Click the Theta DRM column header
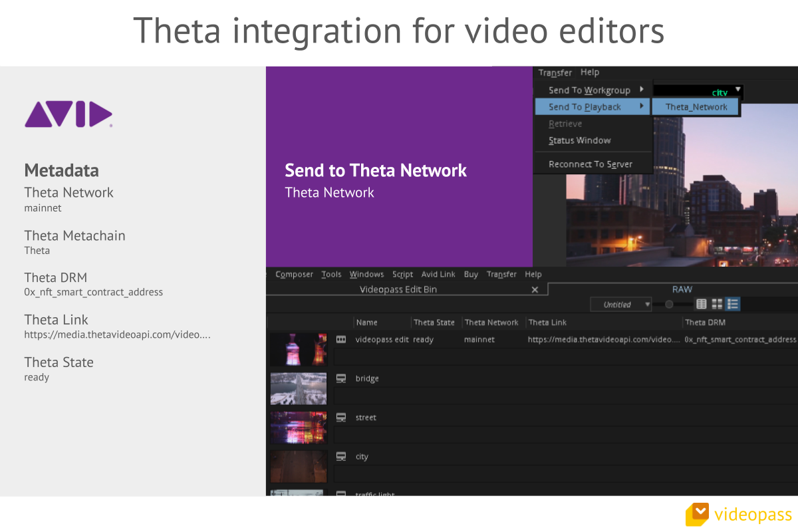 [705, 323]
